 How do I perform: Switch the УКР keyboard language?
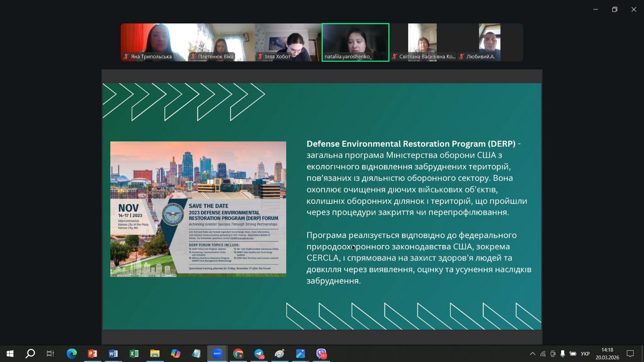585,354
